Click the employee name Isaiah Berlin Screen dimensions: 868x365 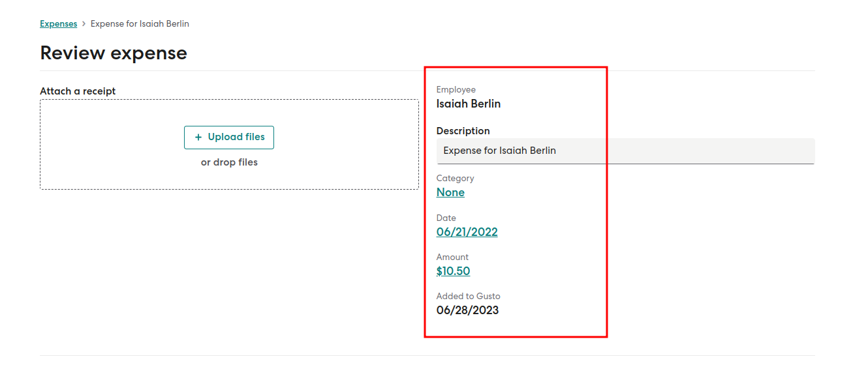coord(468,104)
